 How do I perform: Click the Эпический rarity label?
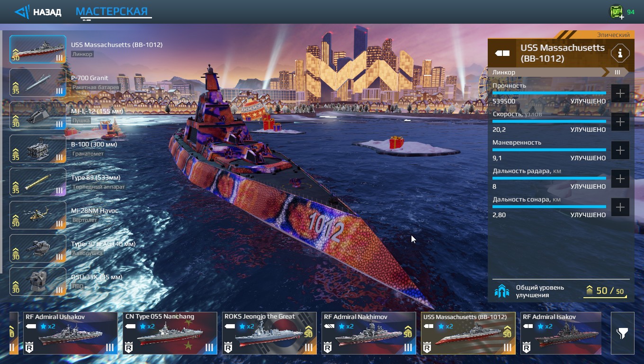pos(613,35)
